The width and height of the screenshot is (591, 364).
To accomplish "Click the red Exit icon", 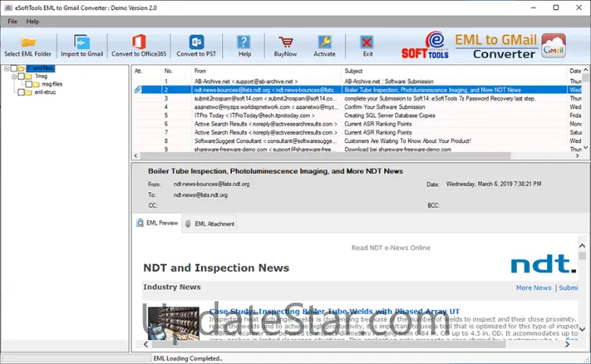I will pyautogui.click(x=367, y=42).
